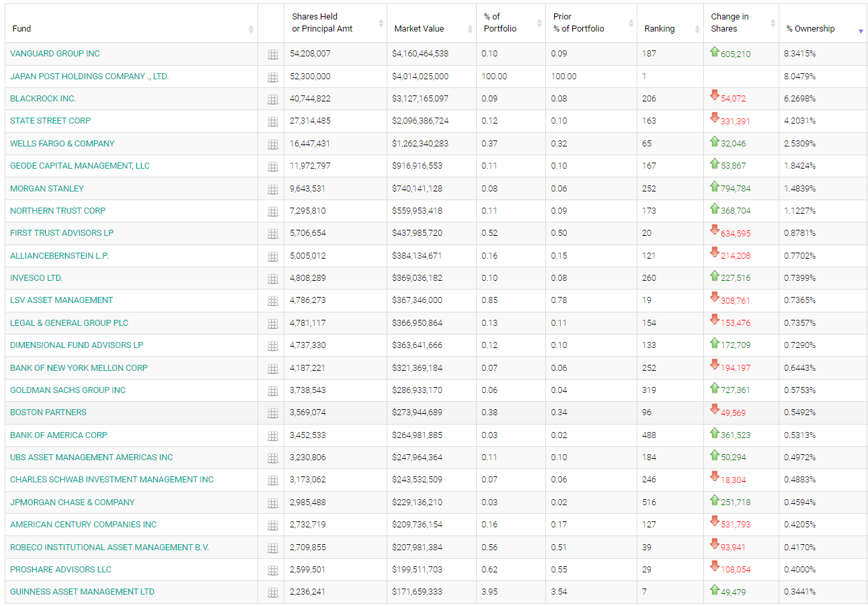This screenshot has width=868, height=606.
Task: Sort by Prior % of Portfolio arrows
Action: coord(631,24)
